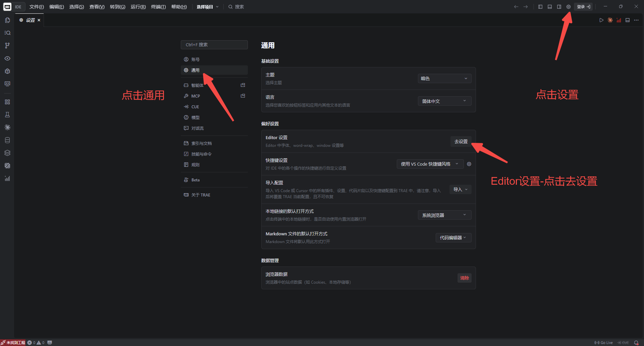Select Beta in settings sidebar
This screenshot has height=346, width=644.
(214, 180)
